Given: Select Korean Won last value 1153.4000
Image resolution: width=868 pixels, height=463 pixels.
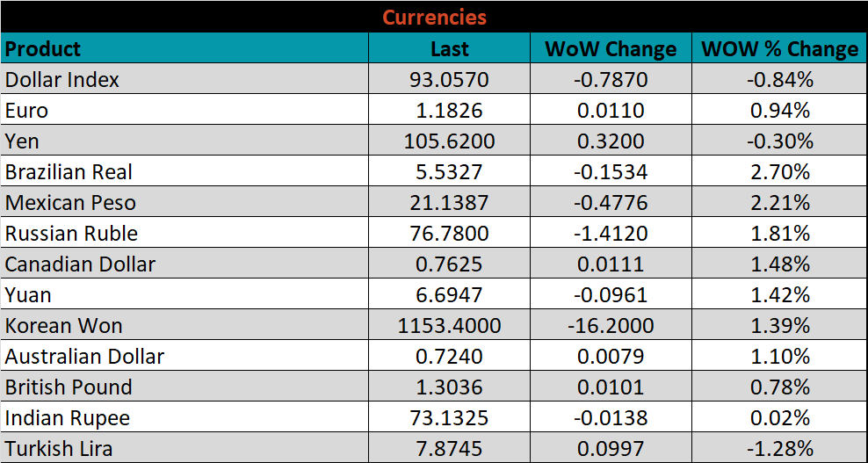Looking at the screenshot, I should [x=449, y=326].
